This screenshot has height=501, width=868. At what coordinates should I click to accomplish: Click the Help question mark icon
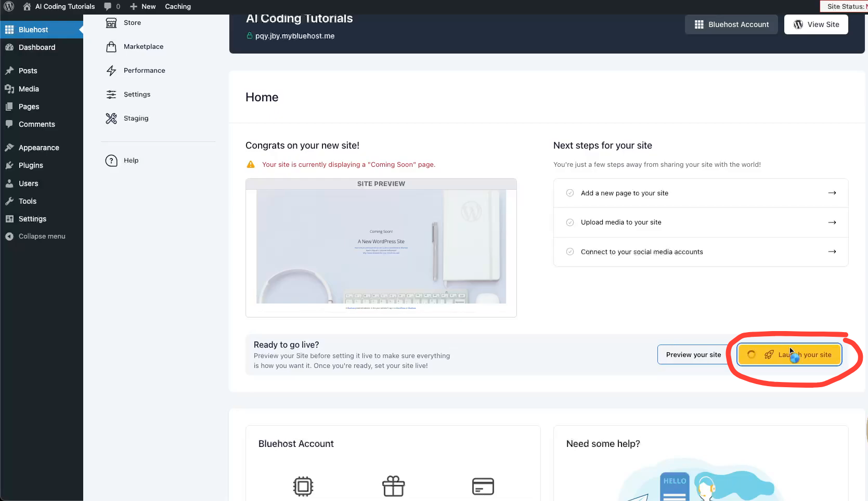111,161
